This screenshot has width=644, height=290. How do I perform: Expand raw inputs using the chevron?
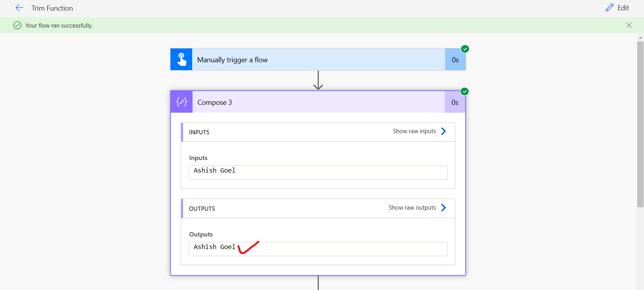point(444,131)
